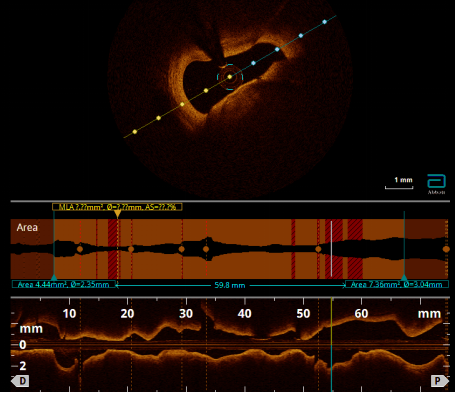Select the orange MLA marker triangle
Viewport: 455px width, 393px height.
click(117, 214)
